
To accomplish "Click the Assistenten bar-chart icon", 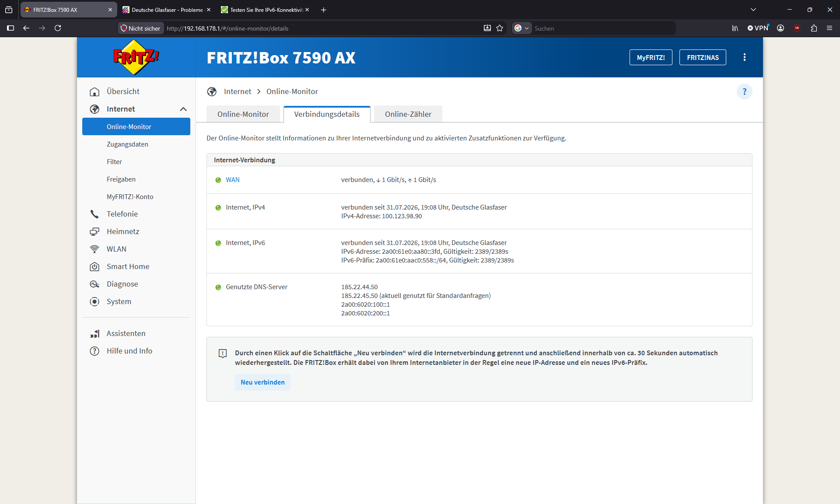I will click(x=94, y=333).
